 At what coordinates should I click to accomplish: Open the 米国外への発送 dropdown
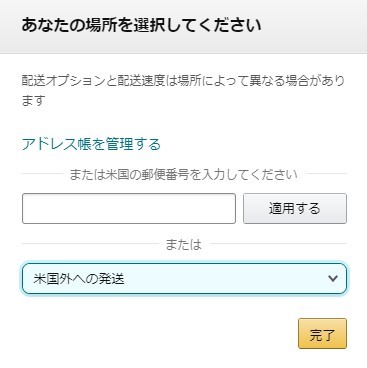tap(184, 278)
